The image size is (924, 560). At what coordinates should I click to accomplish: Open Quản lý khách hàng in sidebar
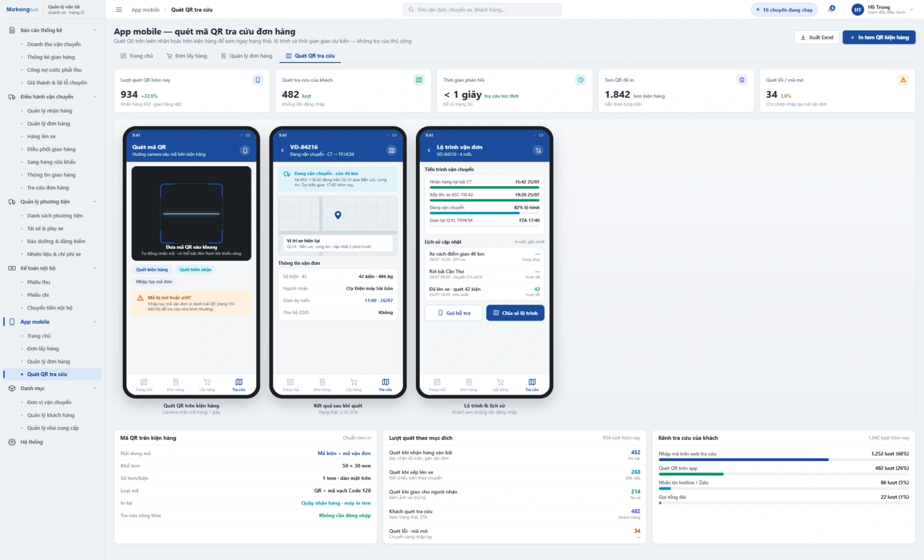point(51,415)
